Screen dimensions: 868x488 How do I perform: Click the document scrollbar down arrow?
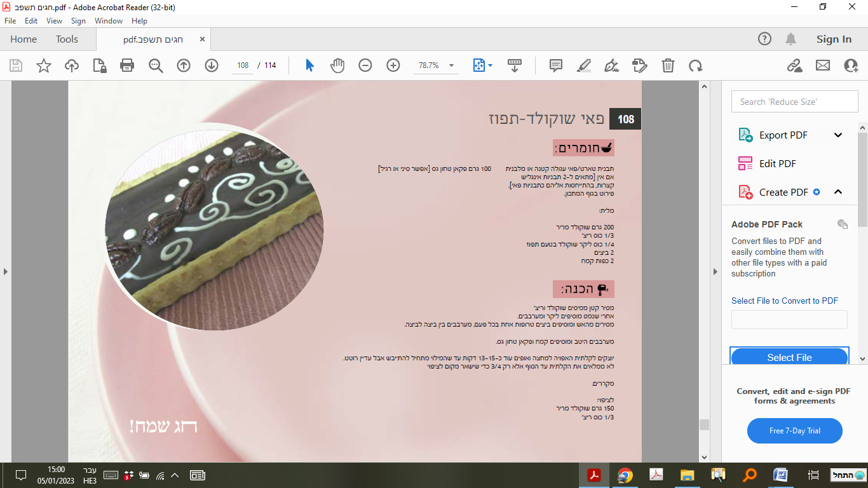tap(703, 457)
